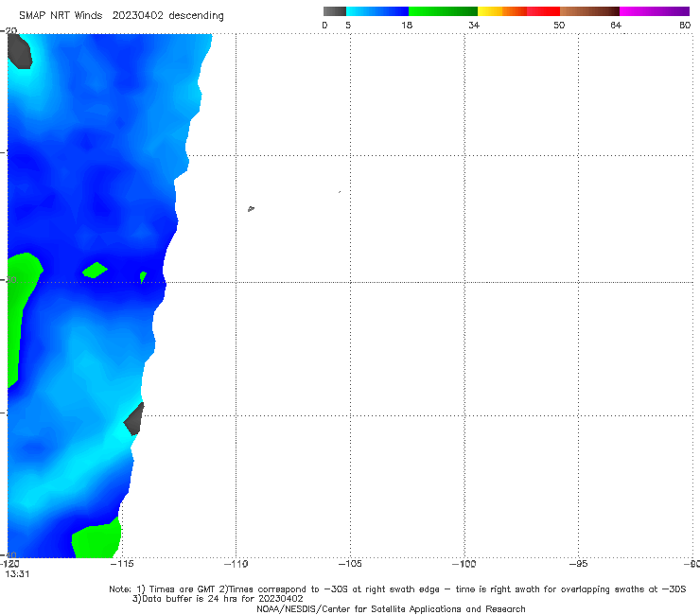This screenshot has height=615, width=700.
Task: Click the magenta-purple segment of the color bar
Action: (655, 11)
